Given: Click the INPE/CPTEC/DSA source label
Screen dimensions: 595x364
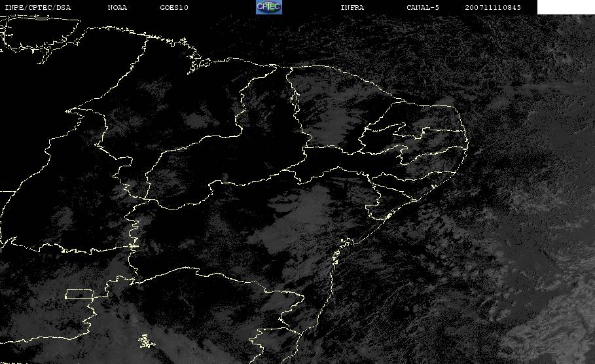Looking at the screenshot, I should click(x=37, y=8).
